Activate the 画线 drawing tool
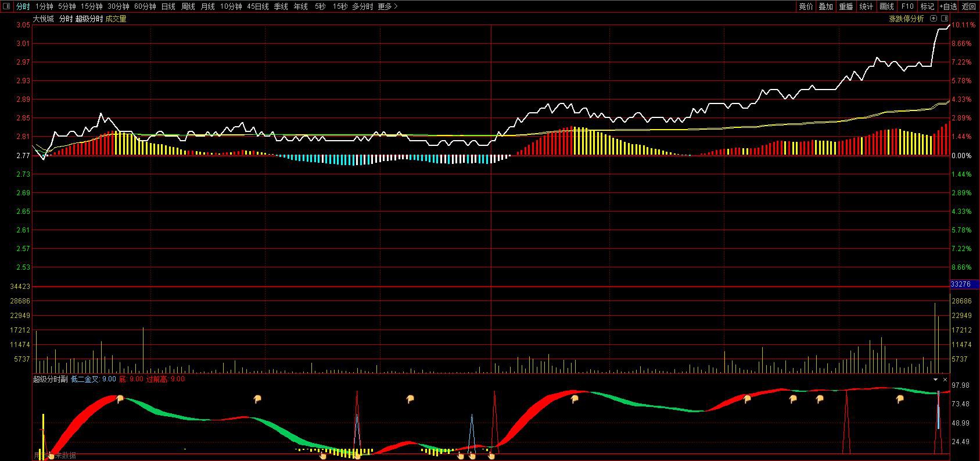This screenshot has width=980, height=461. (x=886, y=6)
